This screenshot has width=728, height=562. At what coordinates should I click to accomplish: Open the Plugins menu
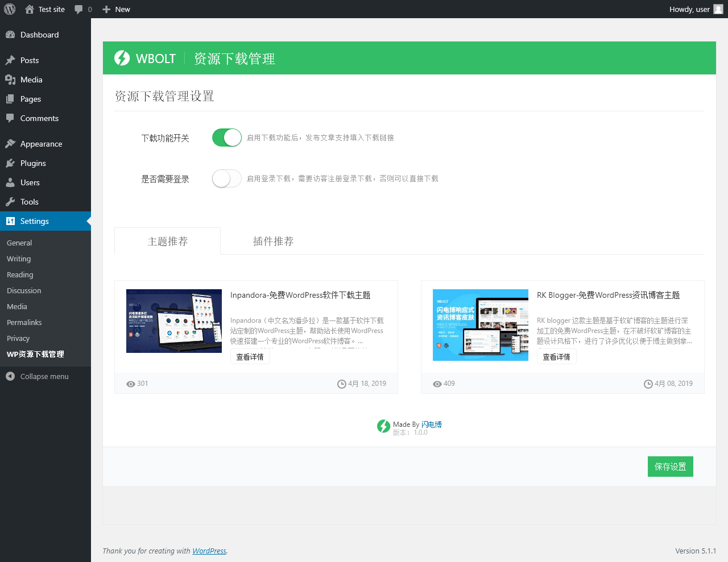(45, 163)
